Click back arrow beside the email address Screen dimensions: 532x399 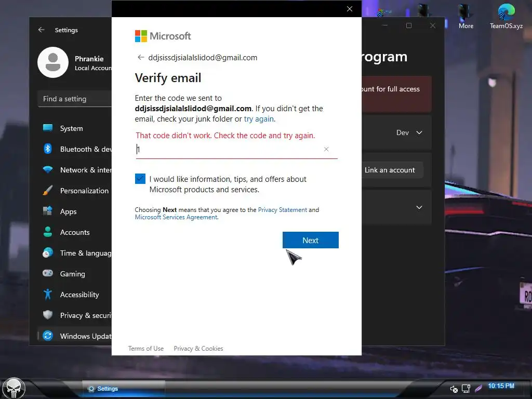pos(141,57)
